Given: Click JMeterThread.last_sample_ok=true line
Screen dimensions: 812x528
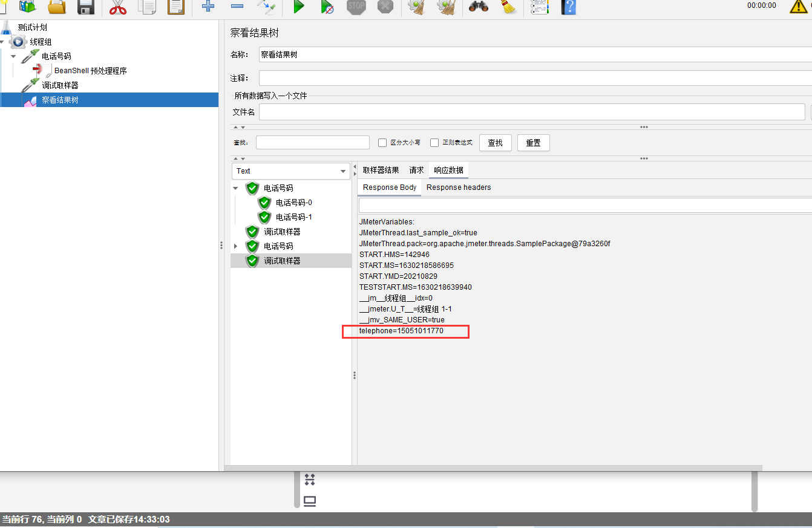Looking at the screenshot, I should point(418,233).
